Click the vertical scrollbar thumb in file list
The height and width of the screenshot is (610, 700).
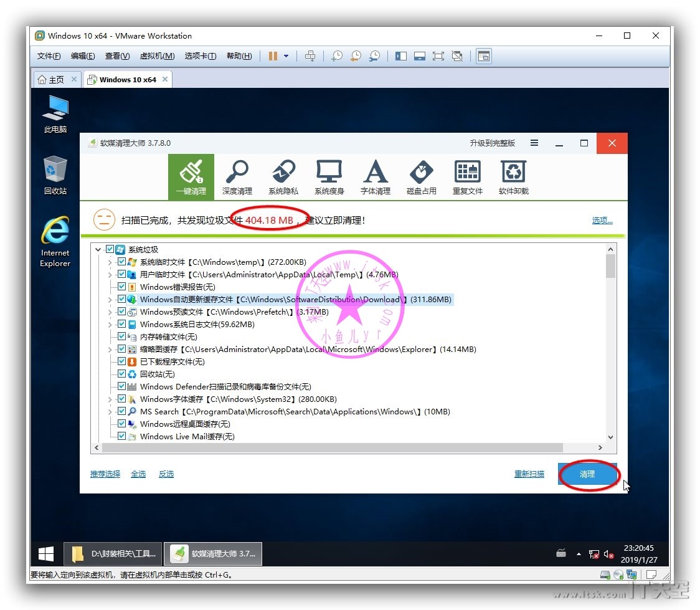pos(610,266)
